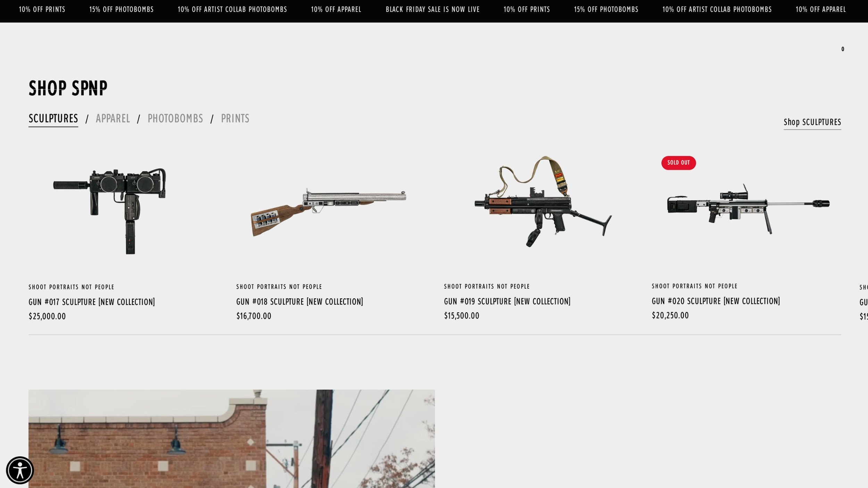Click the Sold Out badge
Screen dimensions: 868x488
(678, 163)
